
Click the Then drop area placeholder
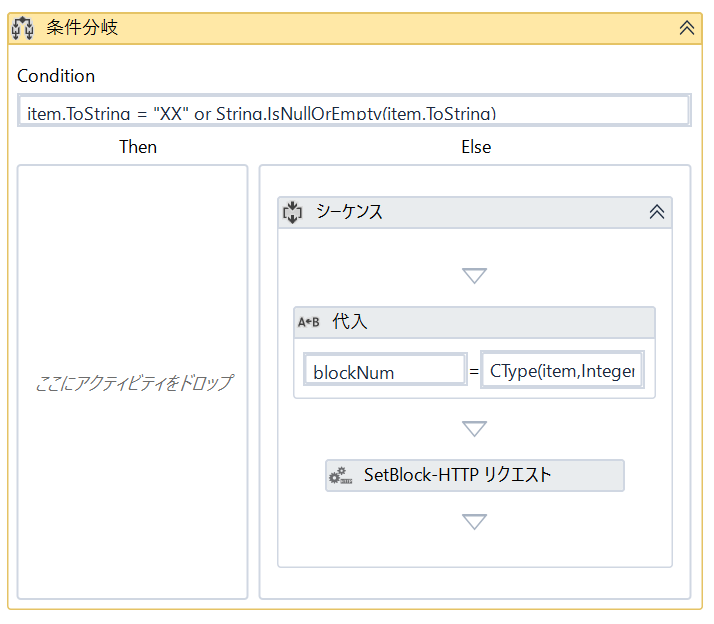[x=133, y=383]
